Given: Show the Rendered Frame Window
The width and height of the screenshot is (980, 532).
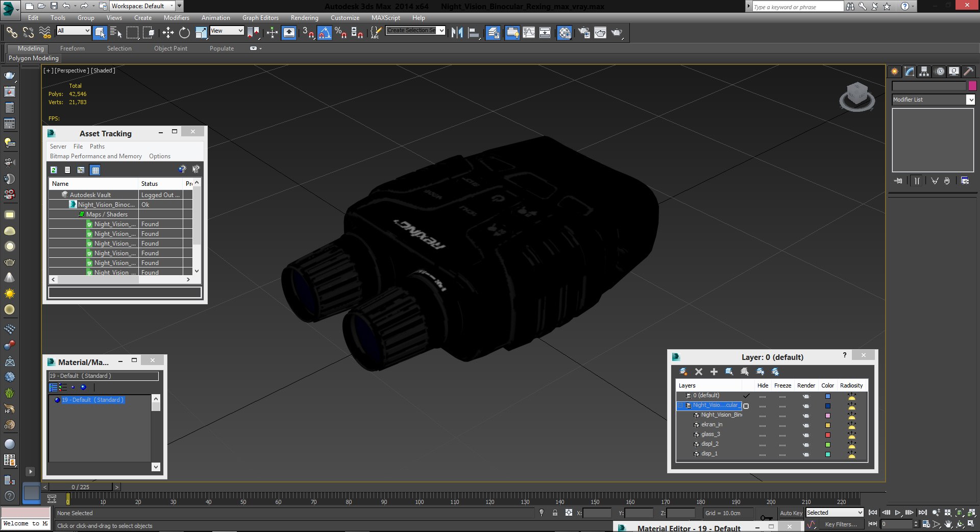Looking at the screenshot, I should [600, 33].
